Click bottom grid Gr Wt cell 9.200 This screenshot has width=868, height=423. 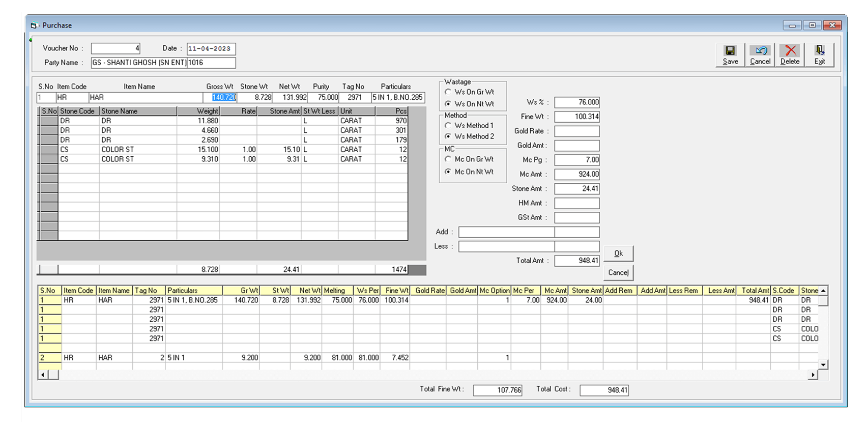click(241, 358)
